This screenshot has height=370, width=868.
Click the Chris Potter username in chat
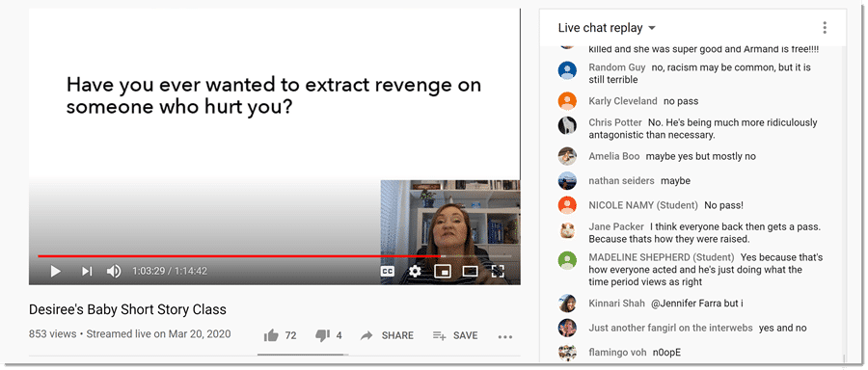click(615, 122)
